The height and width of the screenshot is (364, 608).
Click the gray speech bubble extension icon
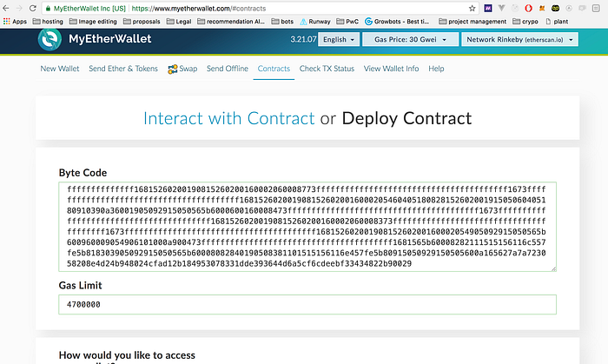pos(583,8)
